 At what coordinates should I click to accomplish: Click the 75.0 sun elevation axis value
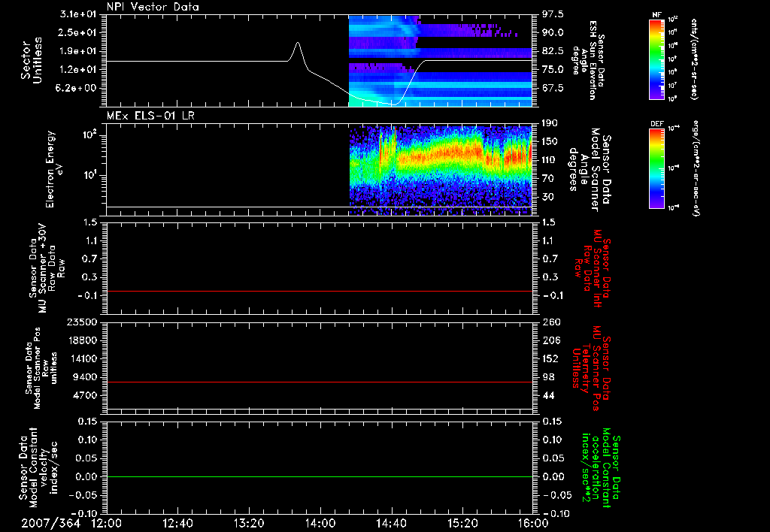click(x=553, y=70)
